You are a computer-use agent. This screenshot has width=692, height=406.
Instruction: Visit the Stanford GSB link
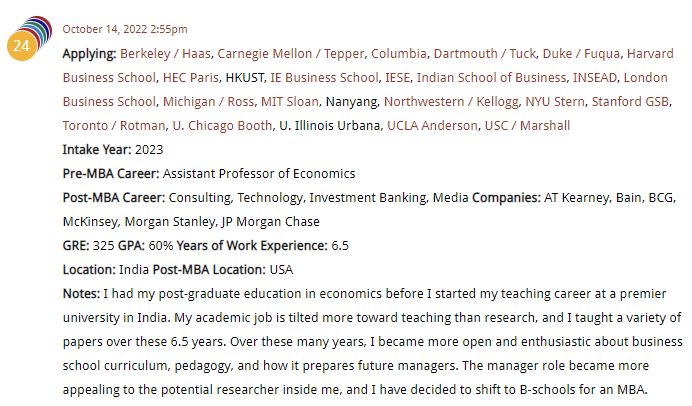630,102
